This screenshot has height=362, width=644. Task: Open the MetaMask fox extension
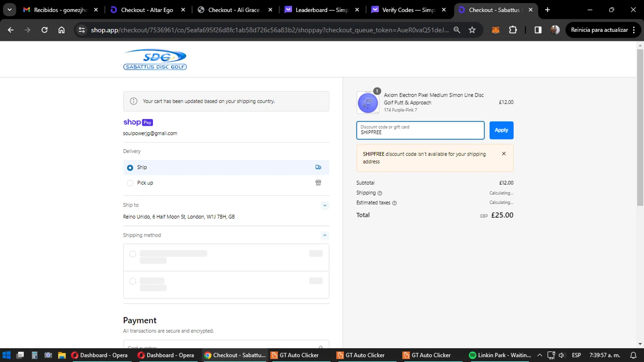pyautogui.click(x=495, y=30)
